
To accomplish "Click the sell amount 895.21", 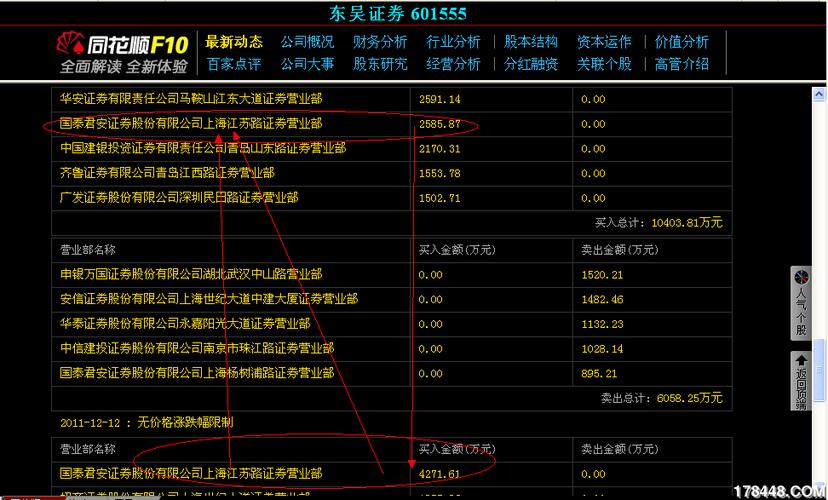I will point(599,374).
